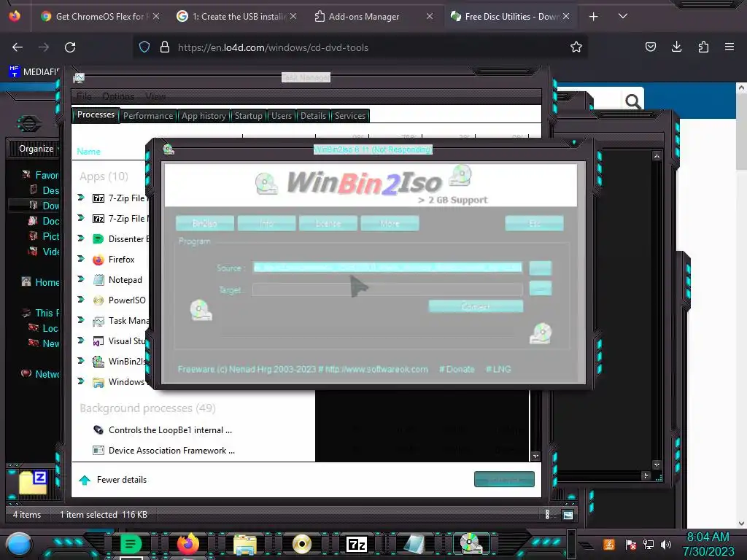Viewport: 747px width, 560px height.
Task: Click the End task button in Task Manager
Action: (x=504, y=480)
